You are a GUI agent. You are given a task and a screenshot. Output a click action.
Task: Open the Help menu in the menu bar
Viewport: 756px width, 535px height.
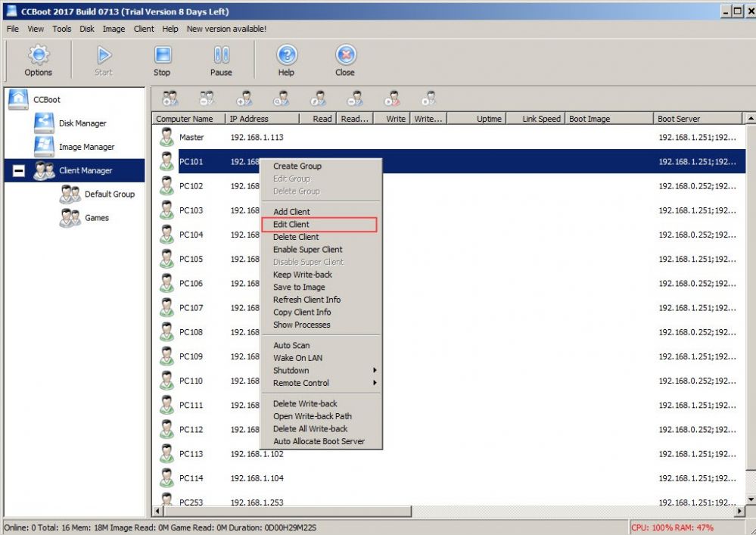tap(170, 29)
